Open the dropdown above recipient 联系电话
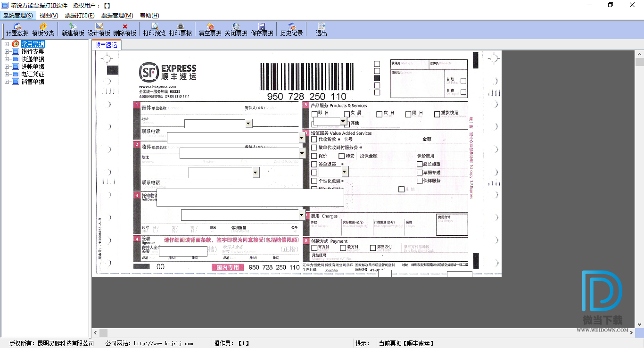The height and width of the screenshot is (348, 644). [256, 173]
